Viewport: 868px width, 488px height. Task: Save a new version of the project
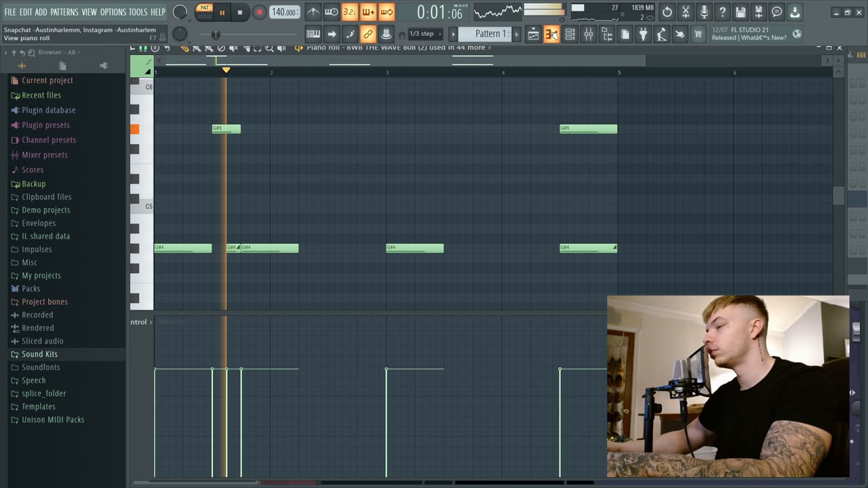pos(759,12)
